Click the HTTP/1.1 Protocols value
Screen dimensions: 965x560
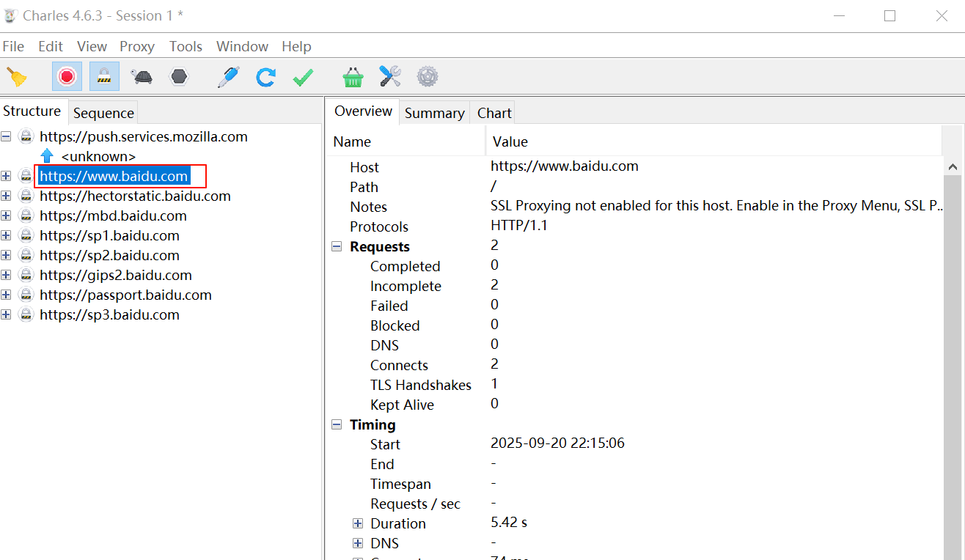pos(519,226)
